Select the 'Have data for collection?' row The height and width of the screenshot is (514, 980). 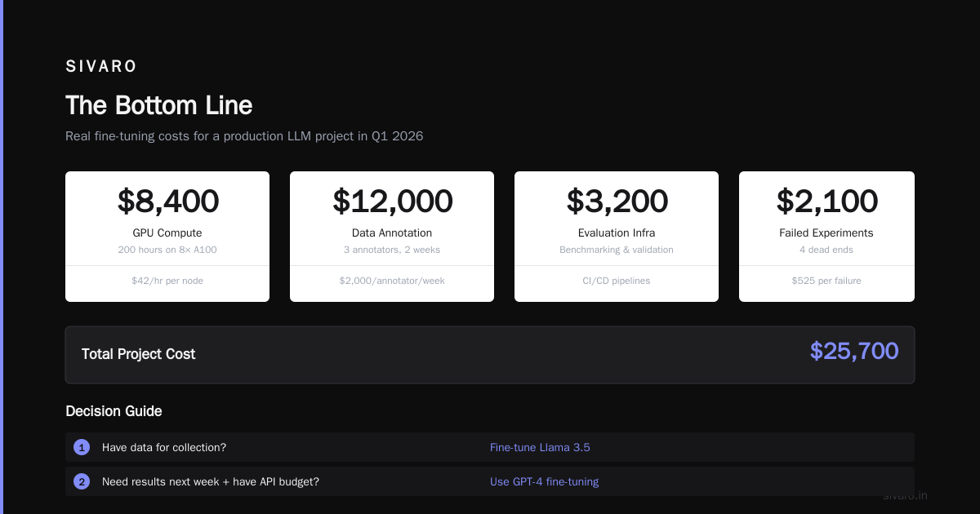[490, 447]
